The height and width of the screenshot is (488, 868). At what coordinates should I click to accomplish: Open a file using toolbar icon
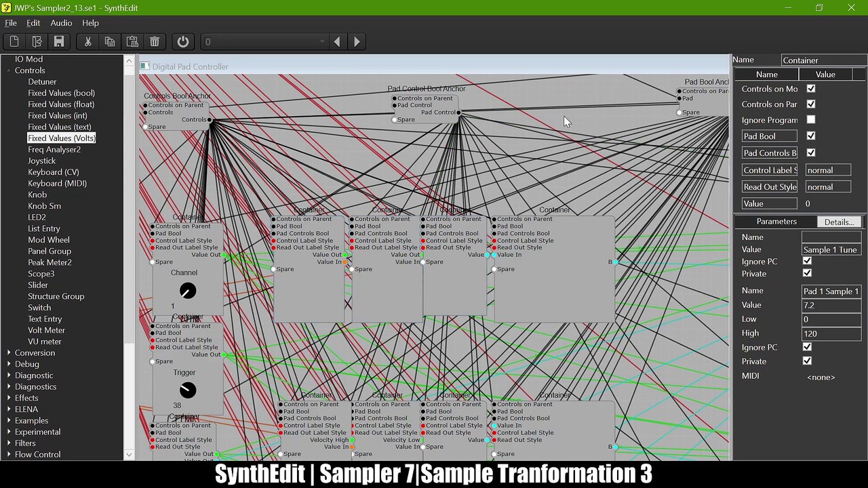pyautogui.click(x=37, y=41)
